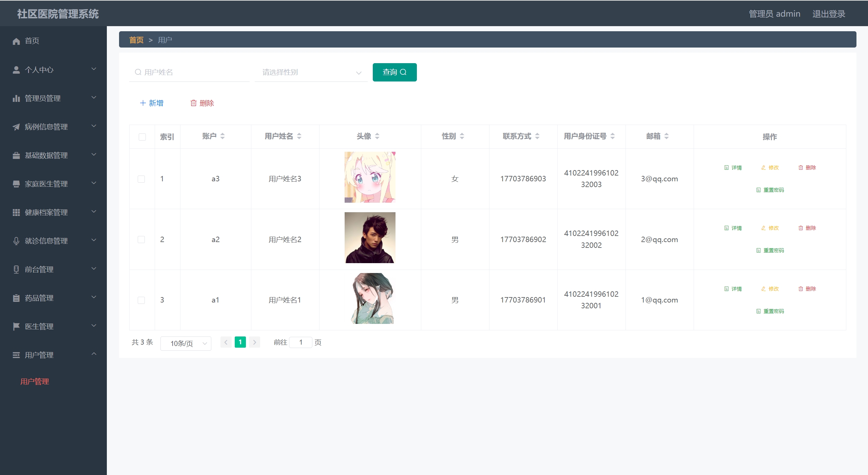The width and height of the screenshot is (868, 475).
Task: Click the home icon in sidebar
Action: [16, 41]
